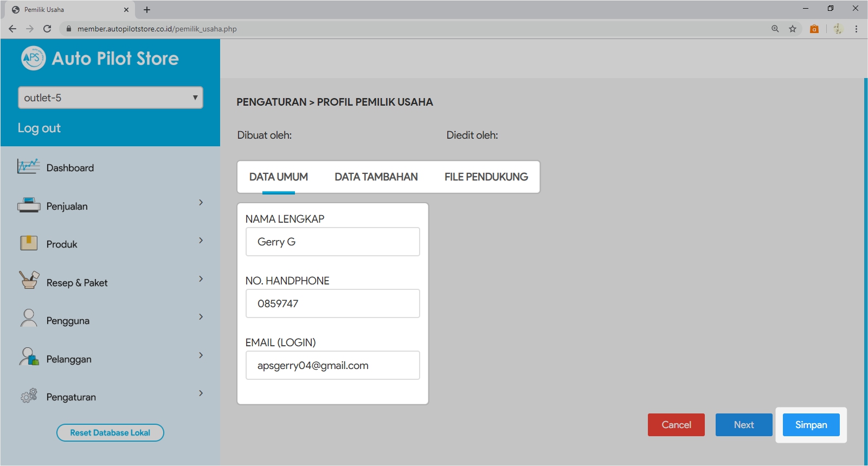Click the Pengguna person icon

(28, 319)
